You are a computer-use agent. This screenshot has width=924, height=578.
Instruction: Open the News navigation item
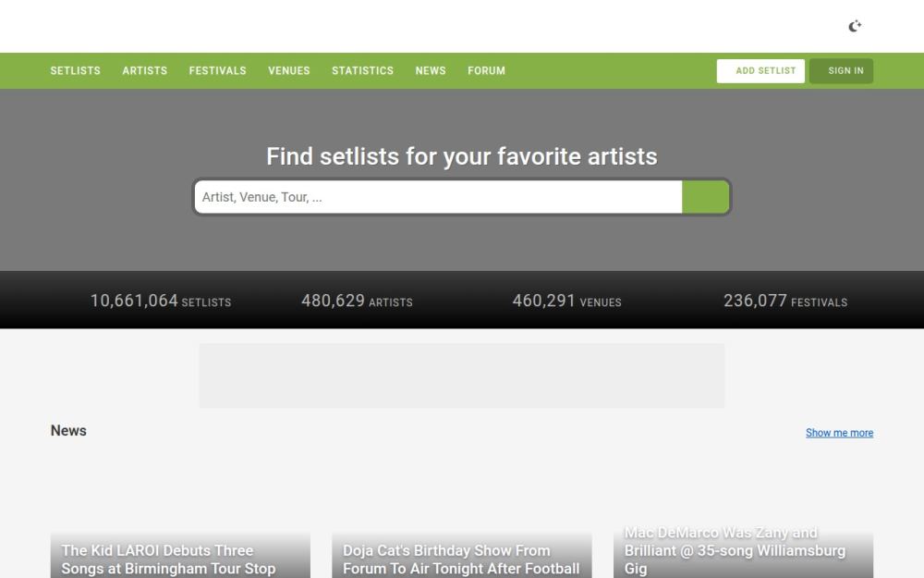431,71
